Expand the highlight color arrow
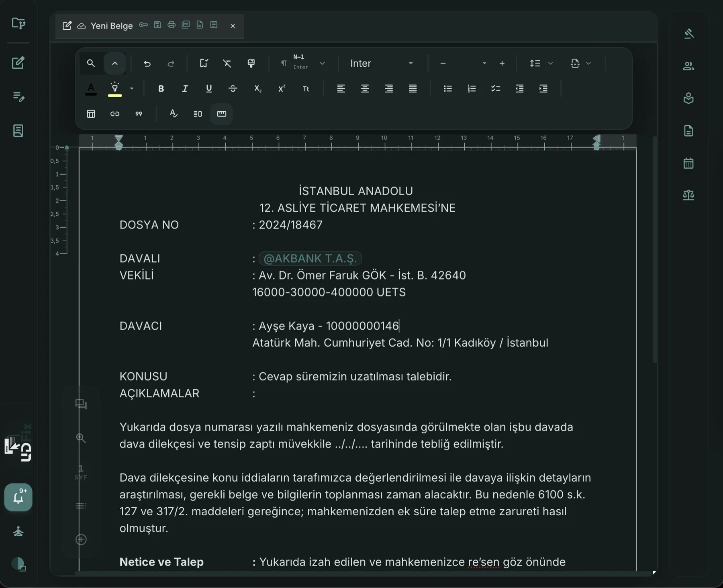Image resolution: width=723 pixels, height=588 pixels. click(x=132, y=89)
